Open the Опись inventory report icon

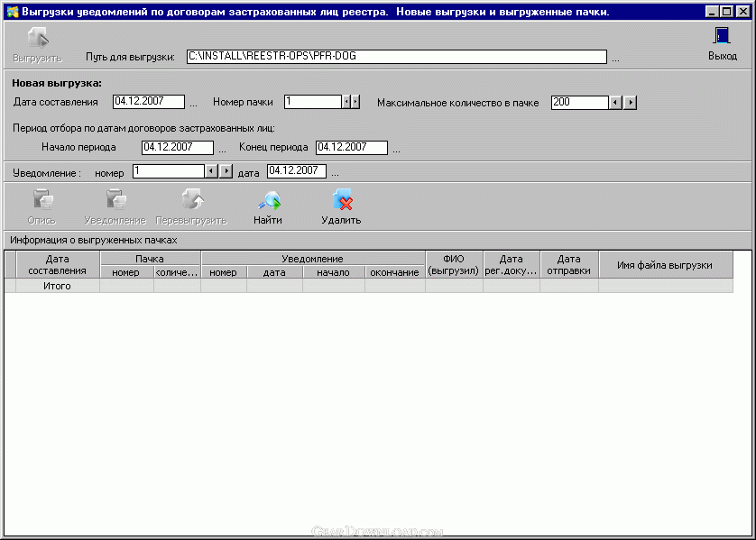point(42,200)
